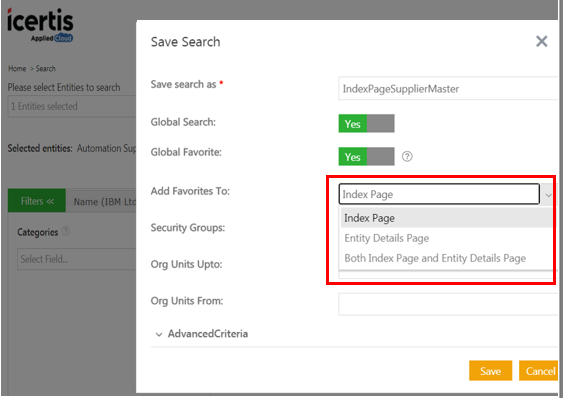The width and height of the screenshot is (563, 398).
Task: Select Index Page option in list
Action: click(x=446, y=218)
